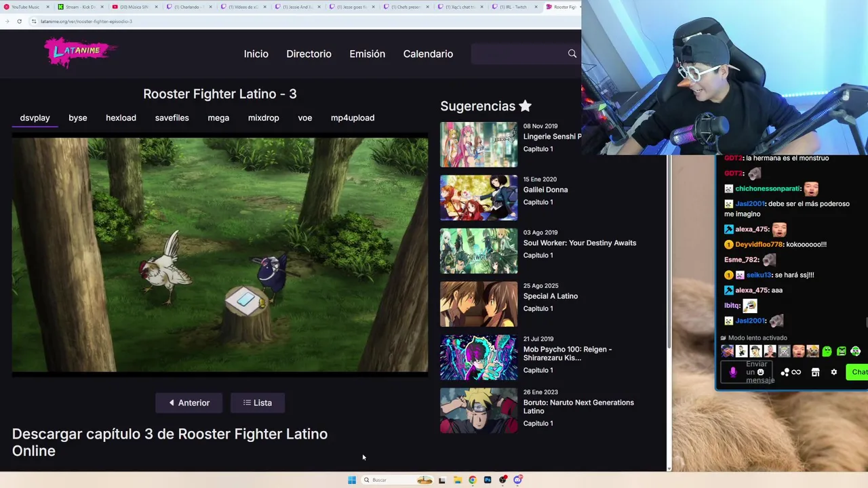
Task: Click the Rooster Fighter video player
Action: 220,255
